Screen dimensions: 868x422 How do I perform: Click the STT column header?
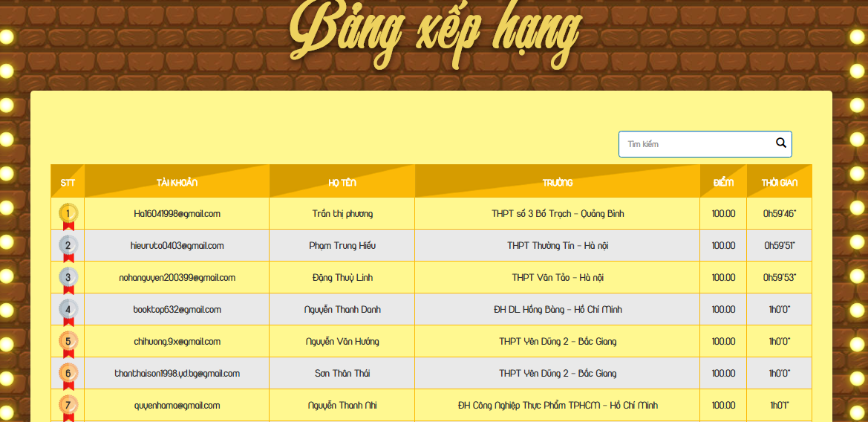point(68,181)
